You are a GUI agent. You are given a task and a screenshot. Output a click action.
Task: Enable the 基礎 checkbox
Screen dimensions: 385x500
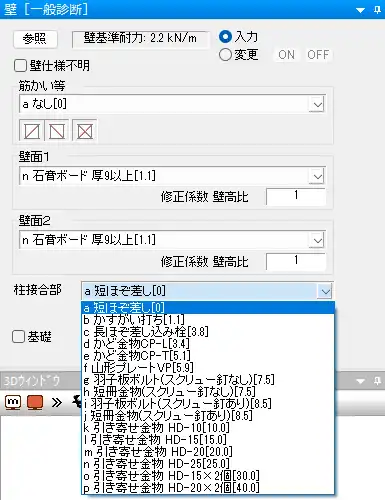pos(18,336)
